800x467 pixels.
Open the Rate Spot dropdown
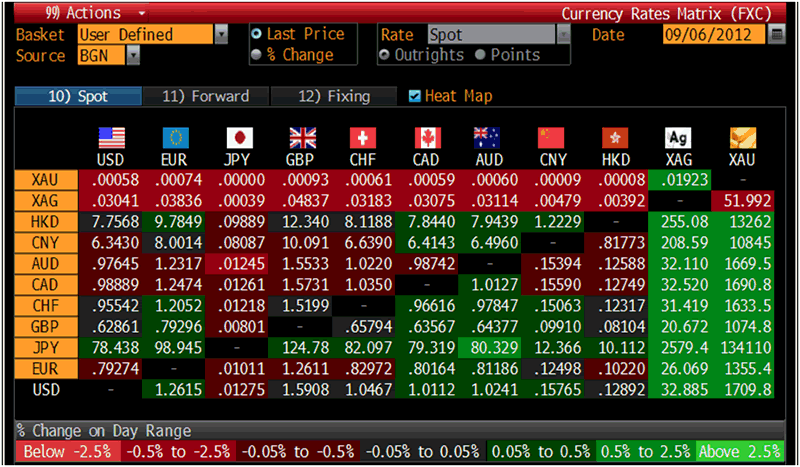click(562, 35)
